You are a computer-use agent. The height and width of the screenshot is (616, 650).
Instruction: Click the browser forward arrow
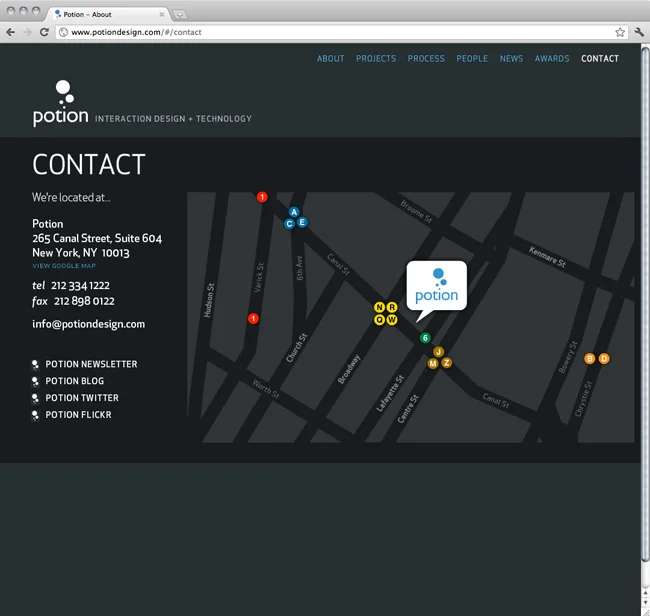tap(27, 32)
